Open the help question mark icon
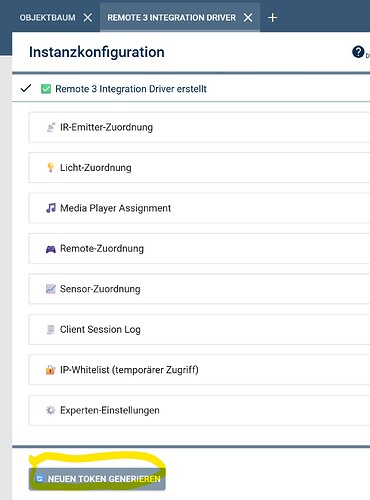The height and width of the screenshot is (500, 370). [358, 52]
